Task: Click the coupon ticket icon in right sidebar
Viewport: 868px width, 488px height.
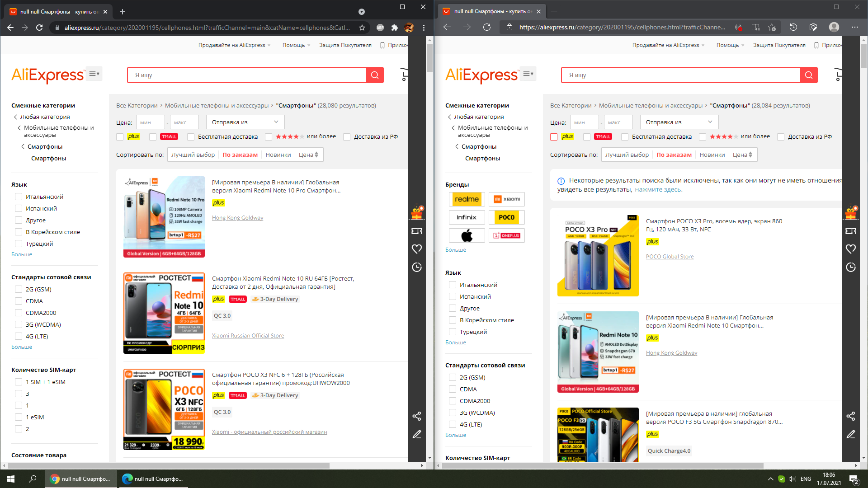Action: coord(850,231)
